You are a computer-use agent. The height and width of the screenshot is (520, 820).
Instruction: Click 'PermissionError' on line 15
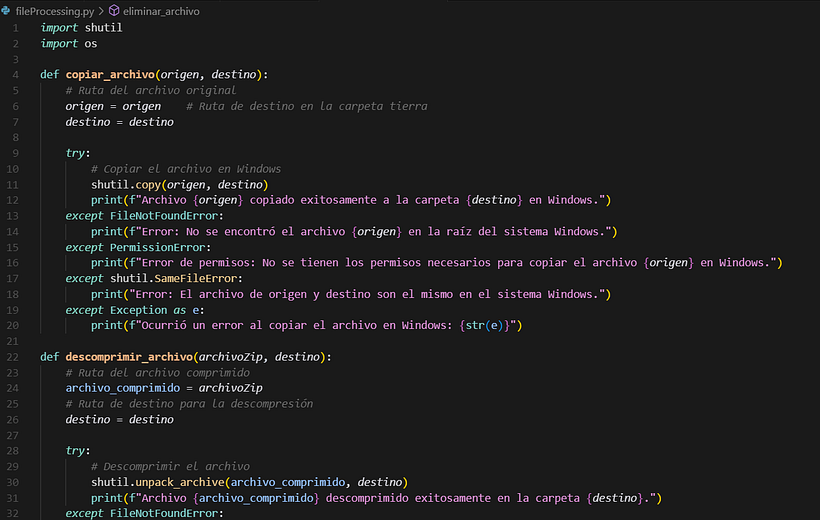pos(157,247)
